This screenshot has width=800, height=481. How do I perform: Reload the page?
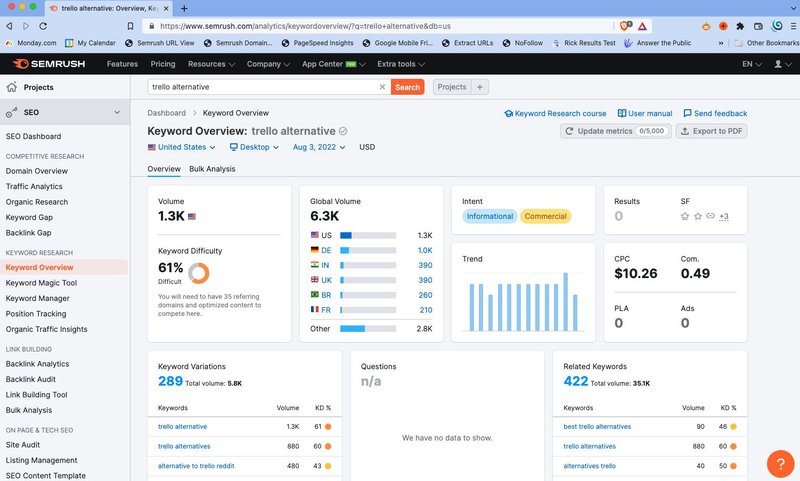(x=43, y=26)
